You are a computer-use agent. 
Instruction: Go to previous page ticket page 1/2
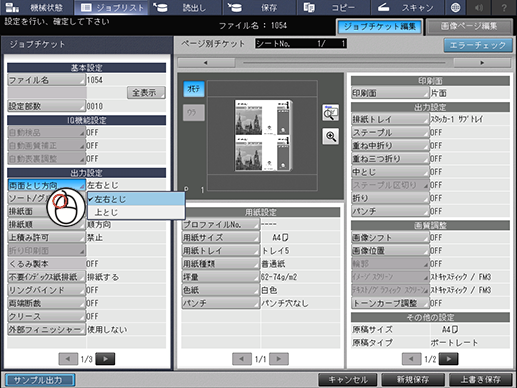click(412, 359)
